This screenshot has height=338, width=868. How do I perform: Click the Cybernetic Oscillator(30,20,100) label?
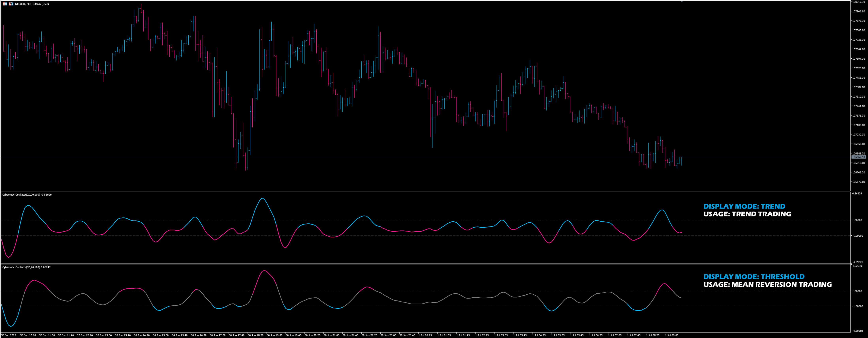(21, 267)
